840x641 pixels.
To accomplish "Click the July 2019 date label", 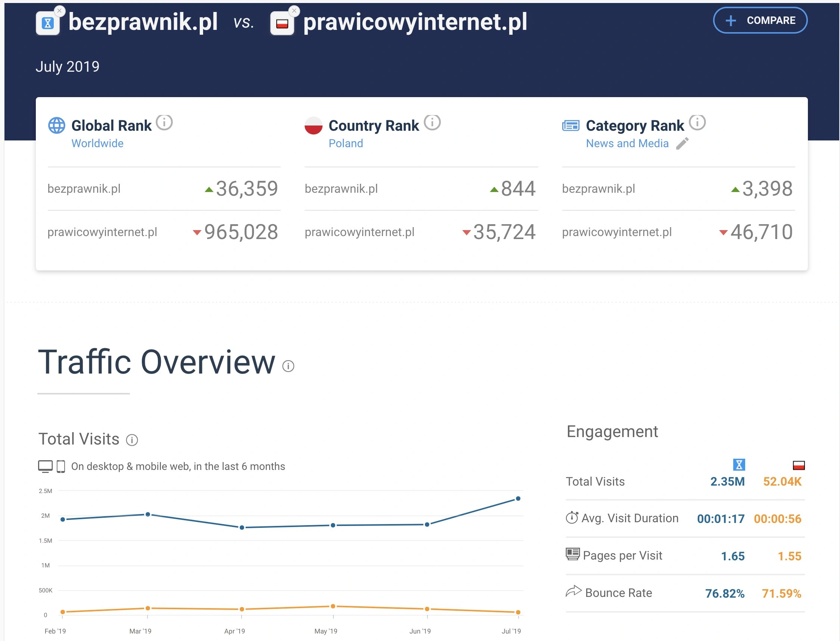I will tap(68, 66).
